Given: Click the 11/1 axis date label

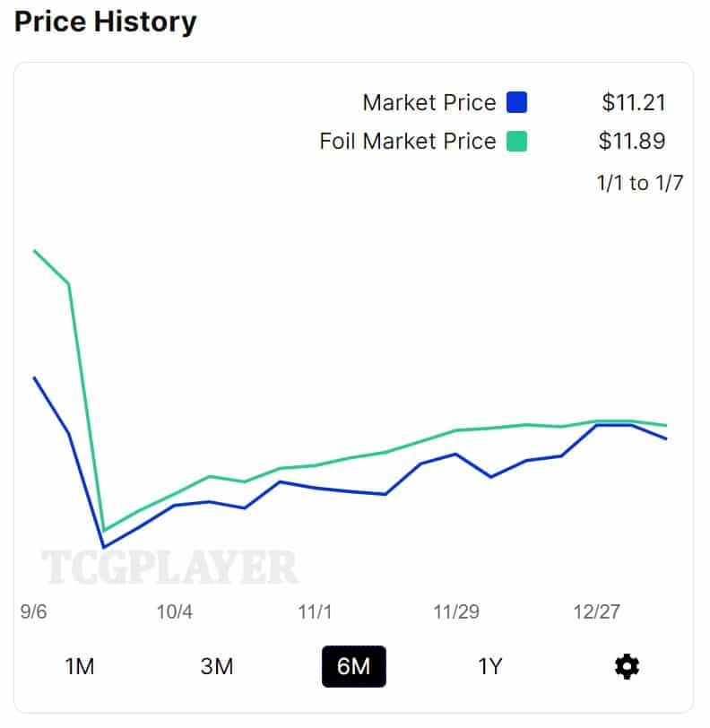Looking at the screenshot, I should pos(315,612).
